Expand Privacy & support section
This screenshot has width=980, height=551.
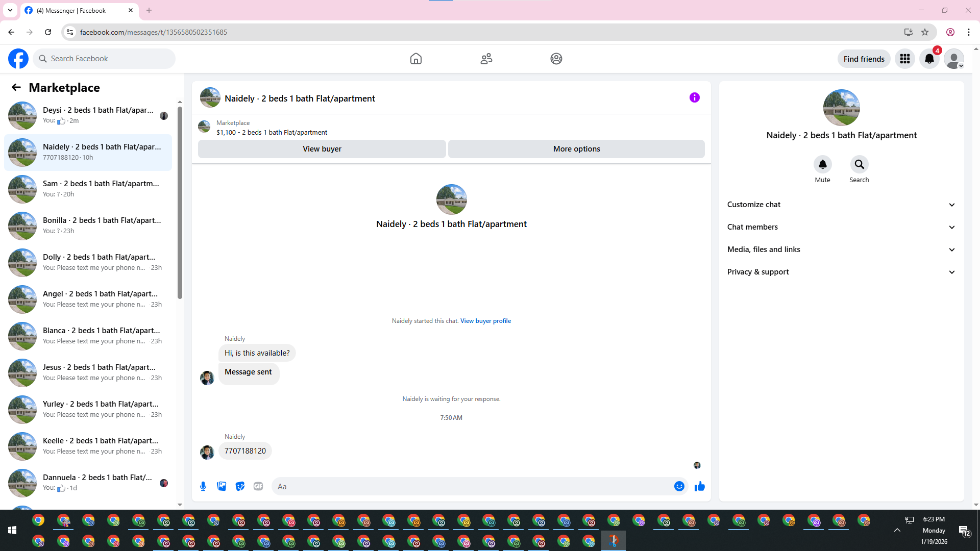coord(841,272)
